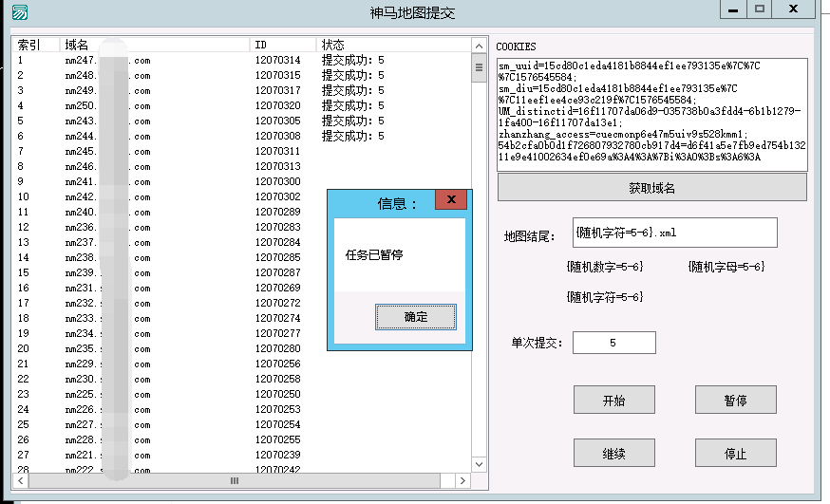Click the vertical scrollbar thumb in list
Screen dimensions: 830x504
[x=479, y=67]
